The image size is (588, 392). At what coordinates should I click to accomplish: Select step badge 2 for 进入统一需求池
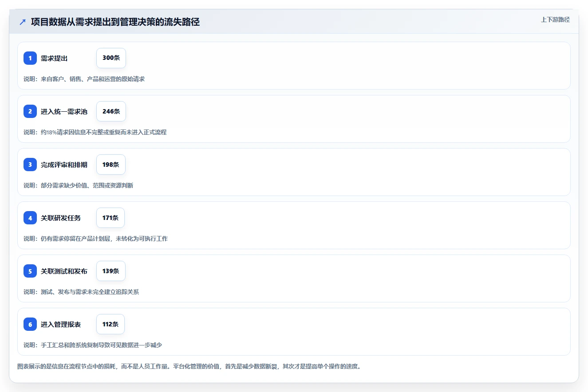pos(30,111)
